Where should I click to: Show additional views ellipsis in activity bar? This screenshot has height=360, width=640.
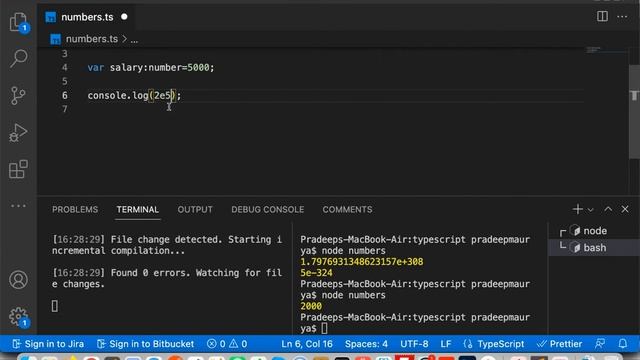[18, 206]
